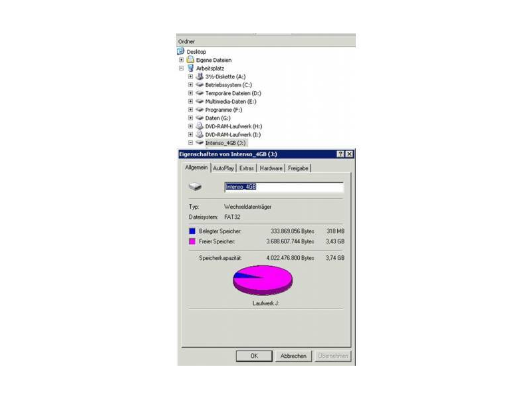Click the 333.869.056 Bytes used value
532x399 pixels.
pyautogui.click(x=292, y=231)
